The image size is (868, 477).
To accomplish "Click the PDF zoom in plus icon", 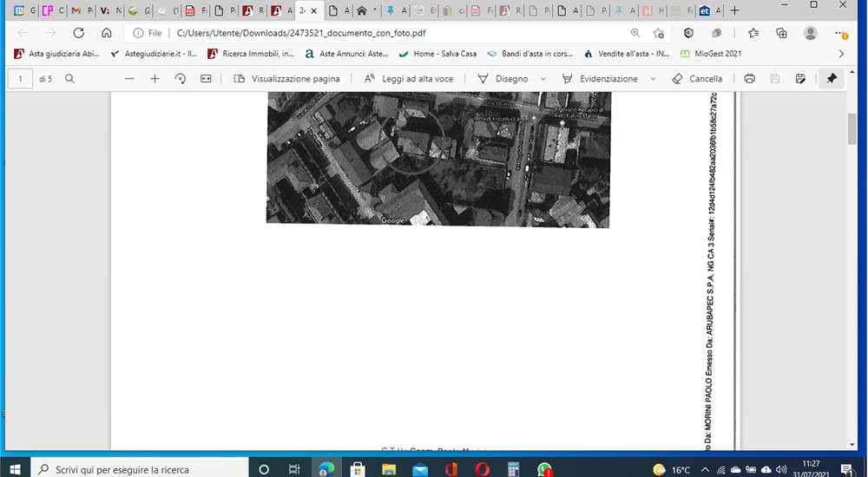I will 155,79.
